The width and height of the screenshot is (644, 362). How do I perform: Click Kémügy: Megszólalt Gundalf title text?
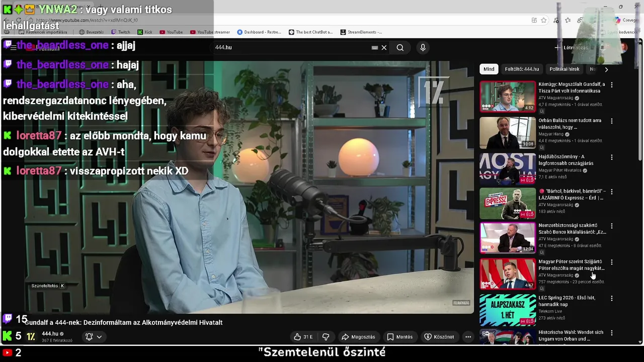pos(572,88)
